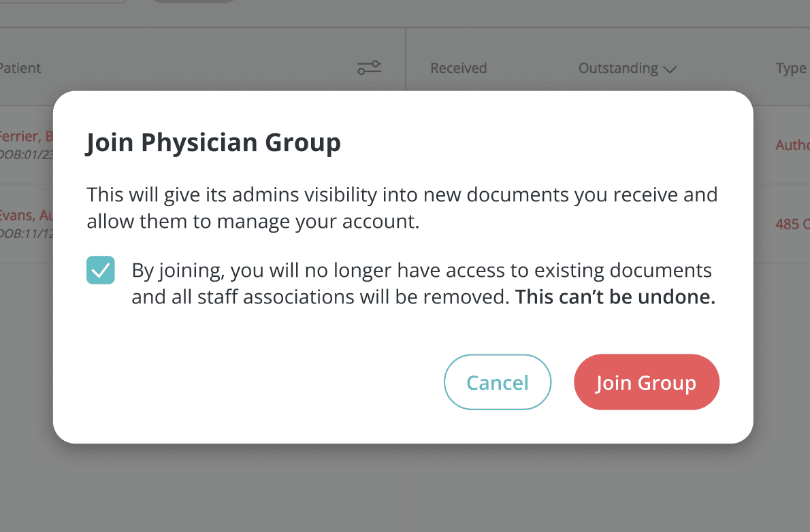Viewport: 810px width, 532px height.
Task: Click the Patient column header label
Action: coord(20,68)
